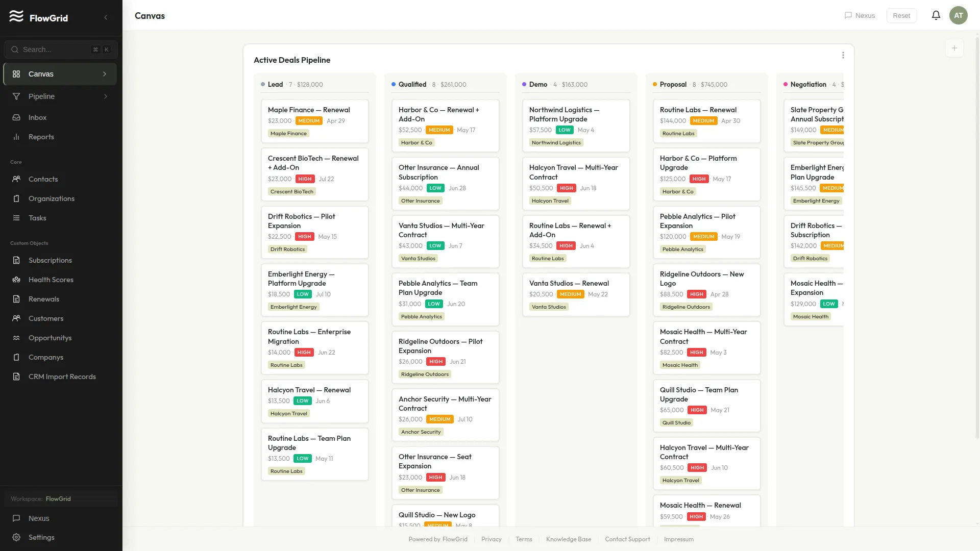980x551 pixels.
Task: Click the Search input field
Action: pos(61,49)
